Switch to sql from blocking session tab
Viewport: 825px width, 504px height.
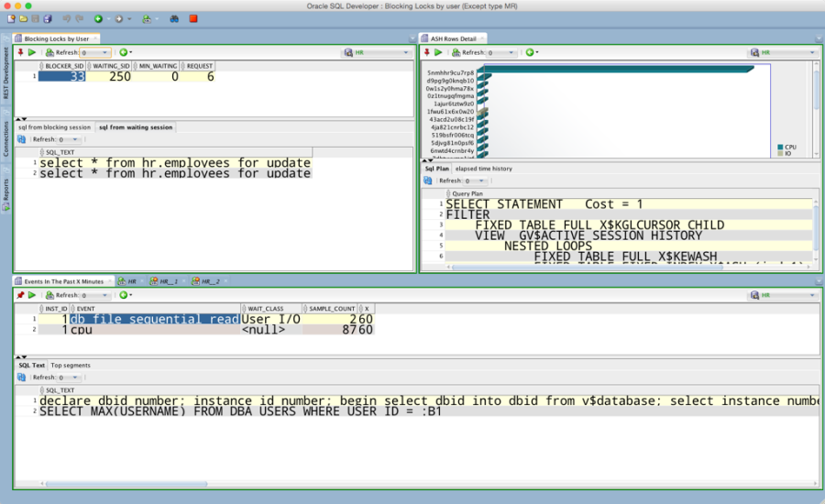55,127
